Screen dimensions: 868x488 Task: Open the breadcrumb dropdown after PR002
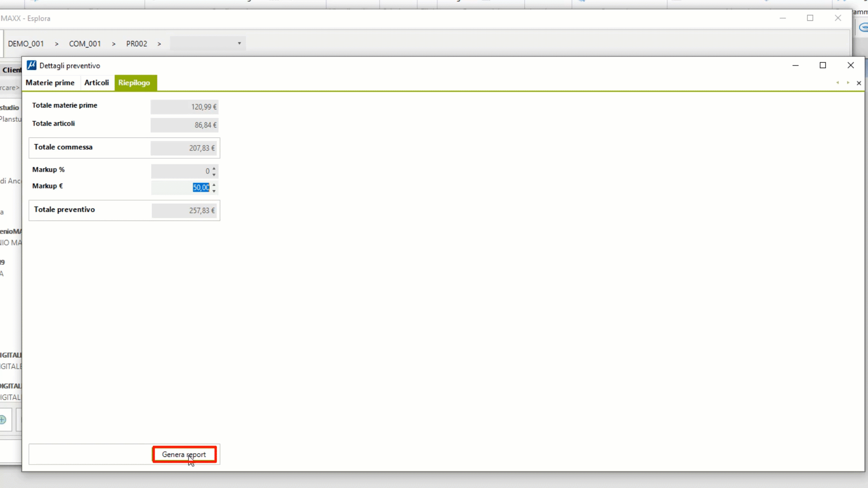239,43
